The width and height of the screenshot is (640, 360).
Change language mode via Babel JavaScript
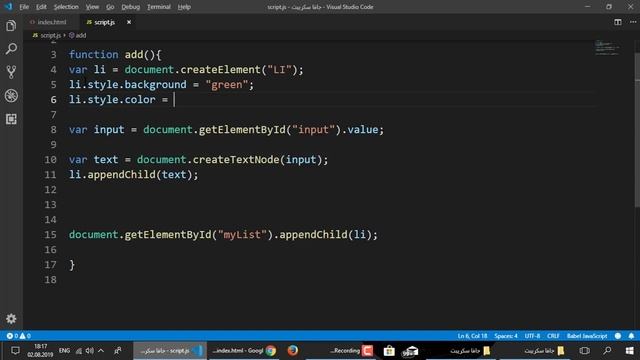pos(587,336)
